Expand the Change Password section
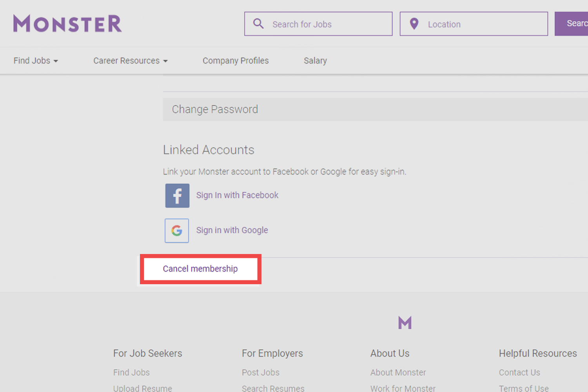 click(x=215, y=109)
